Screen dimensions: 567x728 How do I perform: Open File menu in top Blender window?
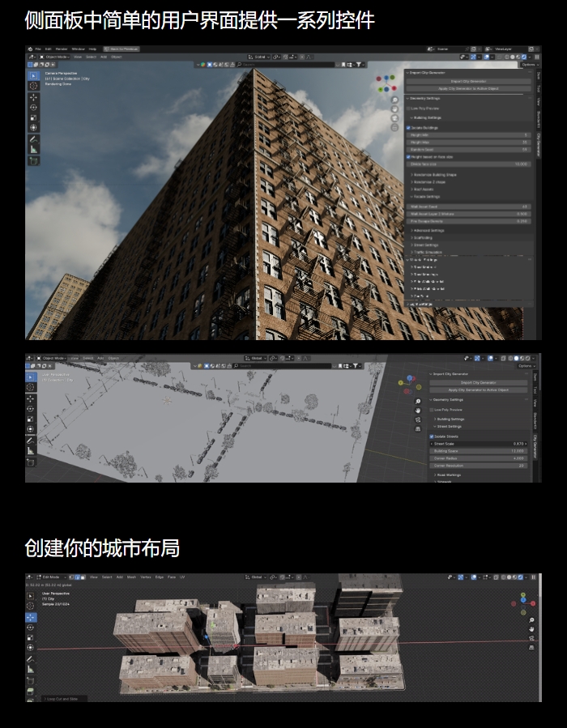[38, 49]
